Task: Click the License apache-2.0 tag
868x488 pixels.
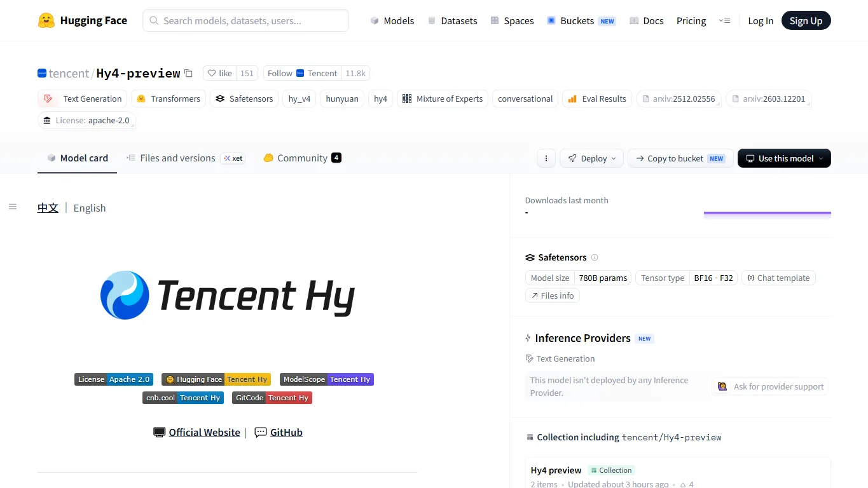Action: tap(86, 120)
